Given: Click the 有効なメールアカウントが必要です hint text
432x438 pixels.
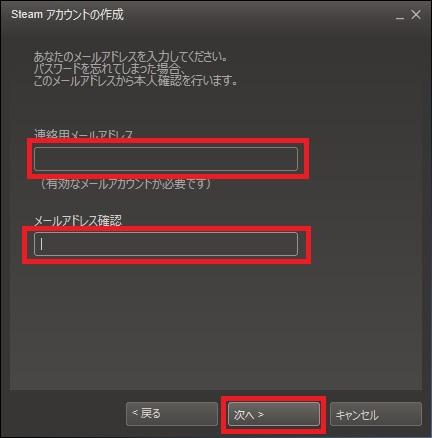Looking at the screenshot, I should coord(126,184).
